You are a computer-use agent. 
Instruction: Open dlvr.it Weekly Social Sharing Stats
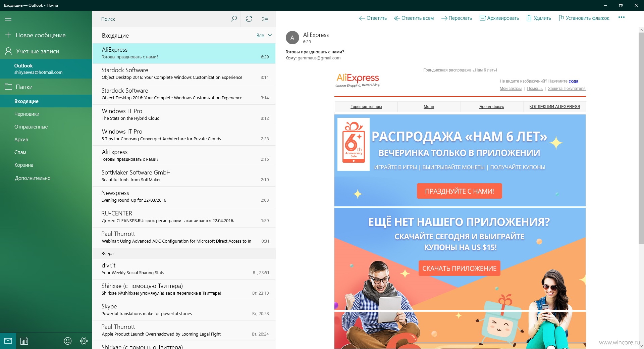[x=184, y=269]
